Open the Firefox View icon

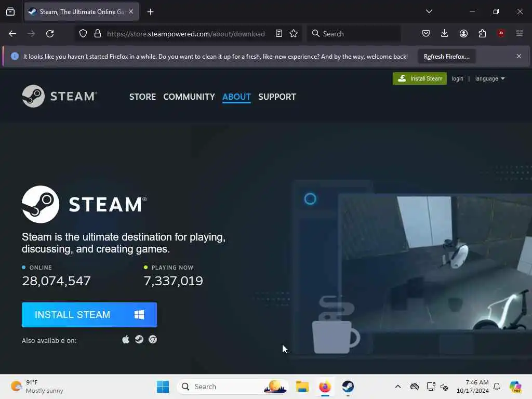click(x=10, y=12)
